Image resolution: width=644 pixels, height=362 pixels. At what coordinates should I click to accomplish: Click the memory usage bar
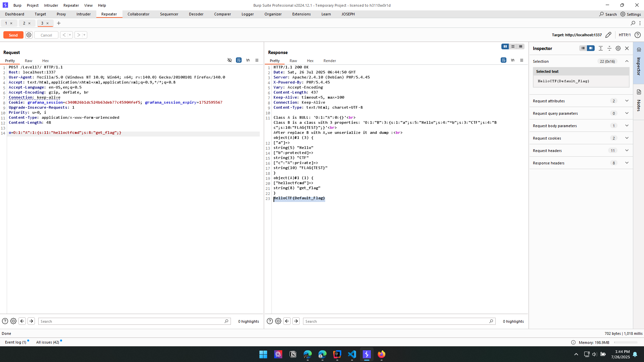[x=626, y=343]
